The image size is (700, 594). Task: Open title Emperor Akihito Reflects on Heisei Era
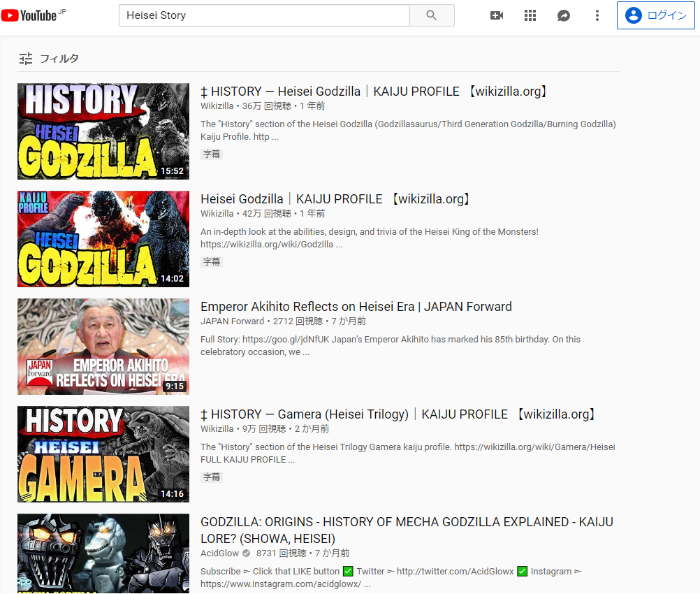(356, 307)
